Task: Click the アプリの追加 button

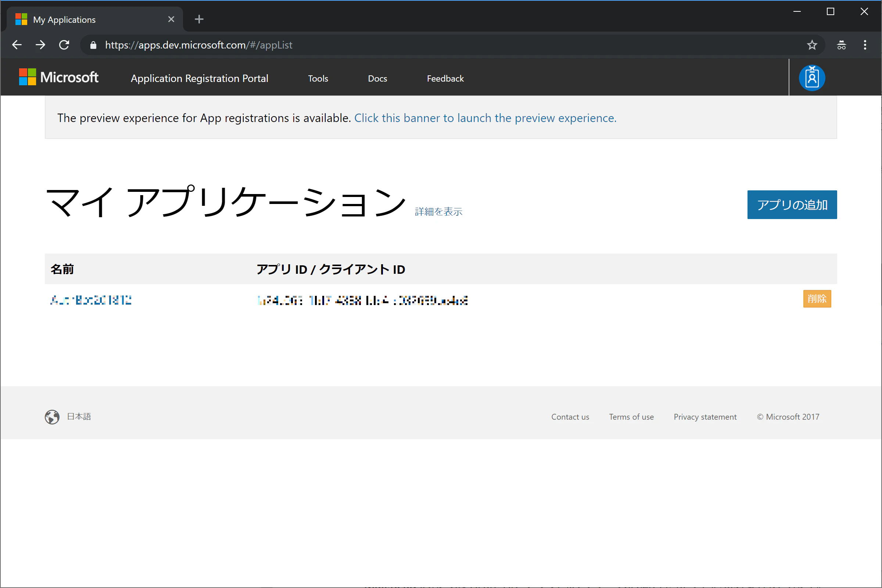Action: pyautogui.click(x=792, y=205)
